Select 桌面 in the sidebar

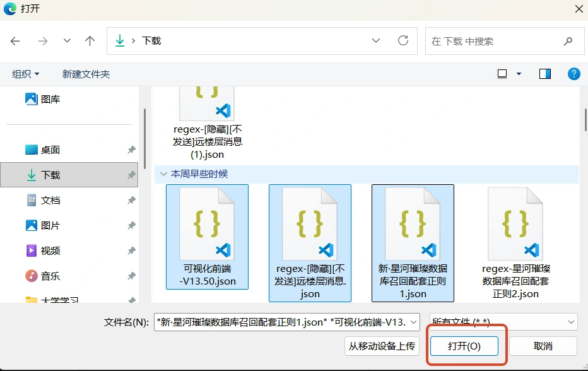[x=69, y=150]
